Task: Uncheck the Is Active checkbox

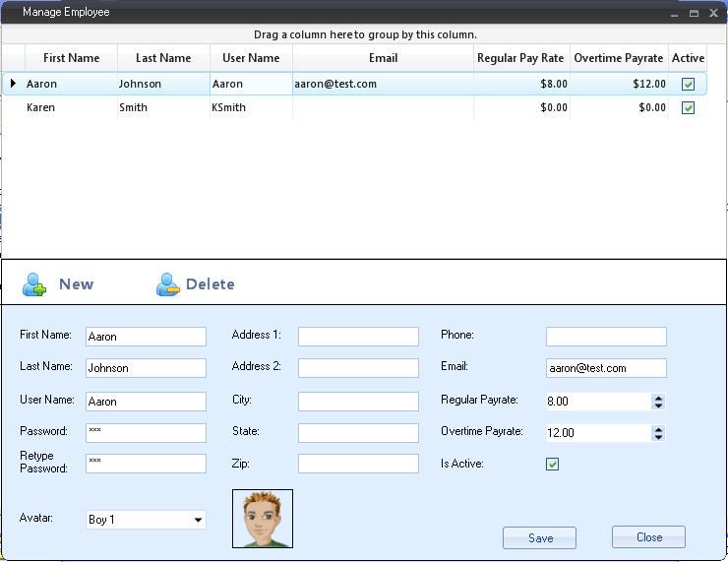Action: pyautogui.click(x=553, y=464)
